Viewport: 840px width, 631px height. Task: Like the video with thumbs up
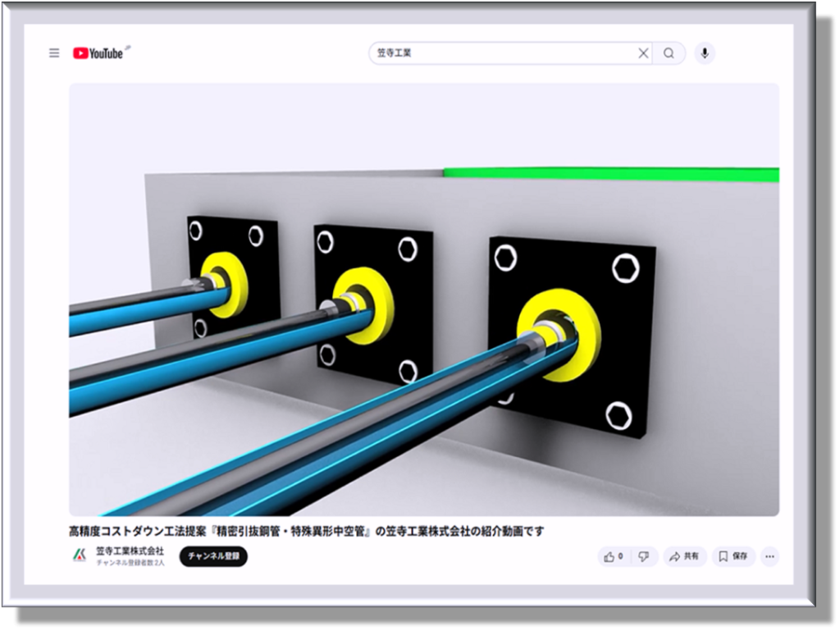(x=613, y=556)
